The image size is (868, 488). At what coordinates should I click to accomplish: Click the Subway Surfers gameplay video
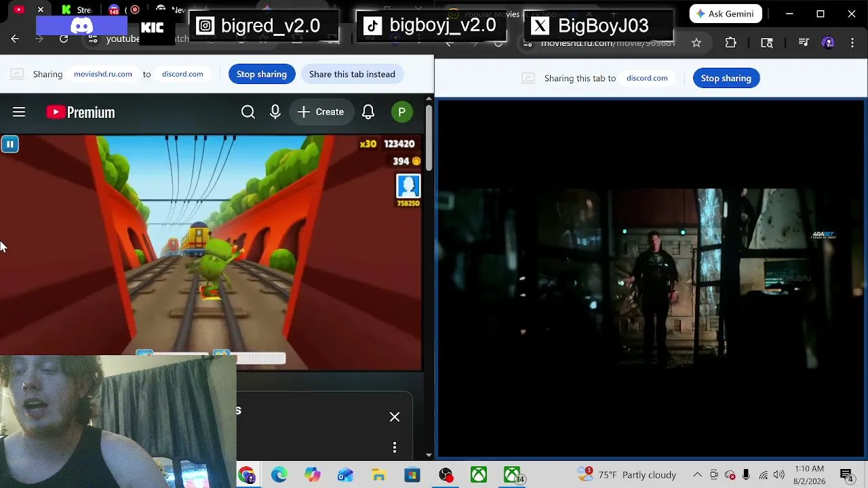point(212,253)
